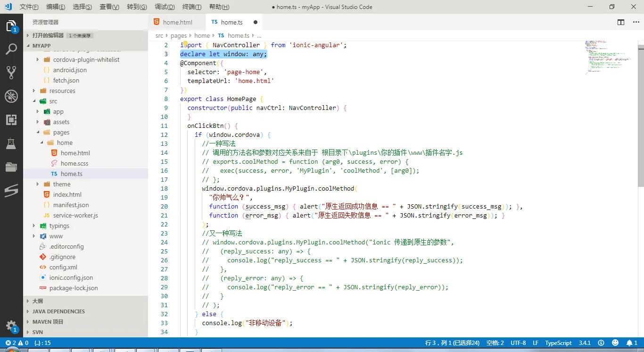Click the split editor icon
644x352 pixels.
pos(621,22)
